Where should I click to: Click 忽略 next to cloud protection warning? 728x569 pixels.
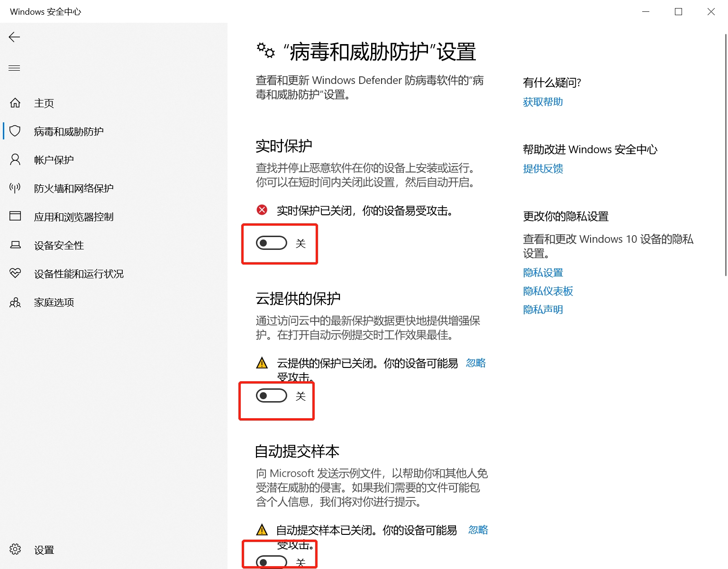pos(476,363)
